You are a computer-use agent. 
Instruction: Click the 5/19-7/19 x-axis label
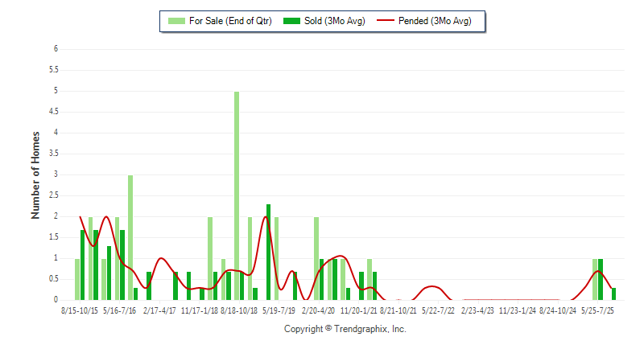(279, 310)
